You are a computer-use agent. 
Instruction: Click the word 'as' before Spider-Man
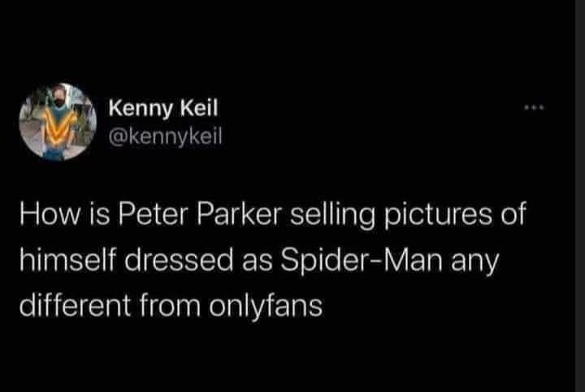point(257,263)
